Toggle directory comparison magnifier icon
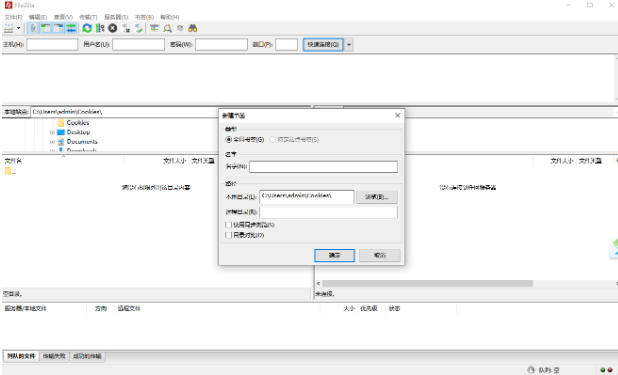Screen dimensions: 618x375 168,28
